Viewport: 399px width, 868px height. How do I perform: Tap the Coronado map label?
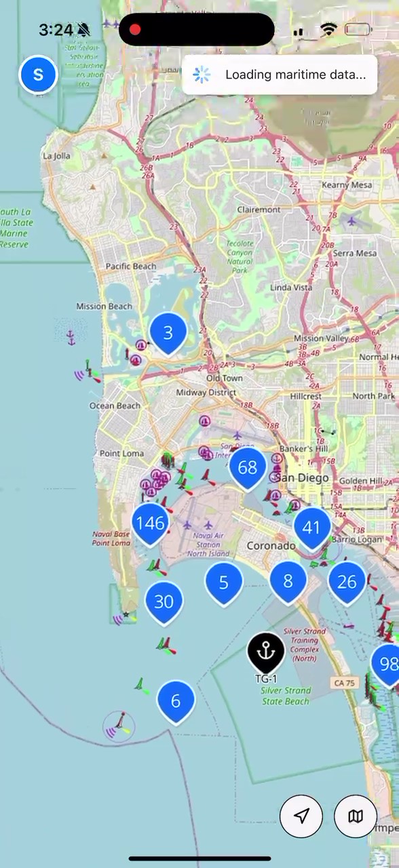[x=271, y=546]
